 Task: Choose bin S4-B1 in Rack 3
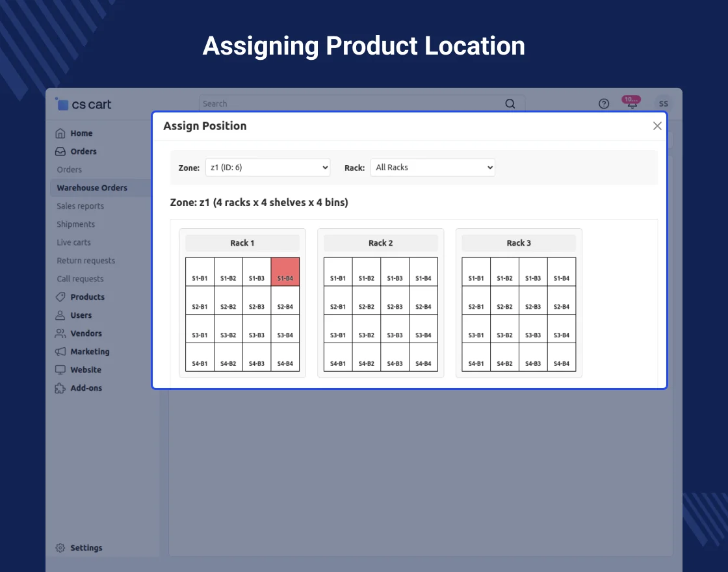476,357
